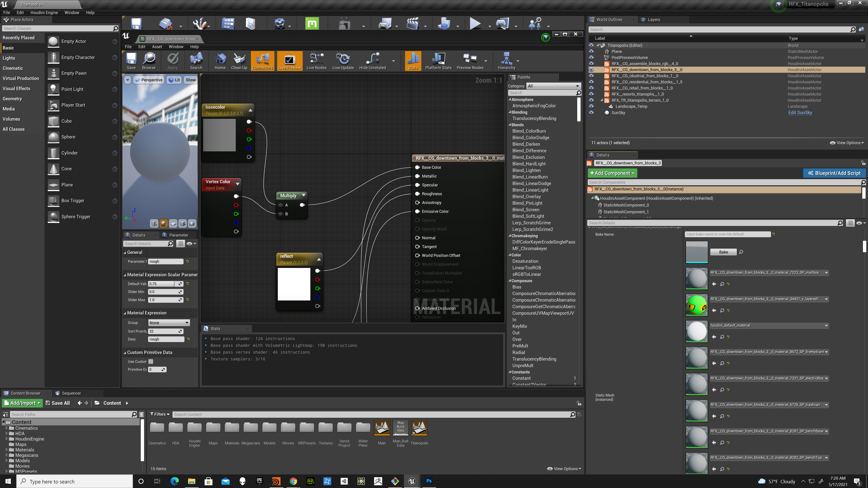Screen dimensions: 868x488
Task: Click Save All in Content Browser
Action: pyautogui.click(x=58, y=403)
